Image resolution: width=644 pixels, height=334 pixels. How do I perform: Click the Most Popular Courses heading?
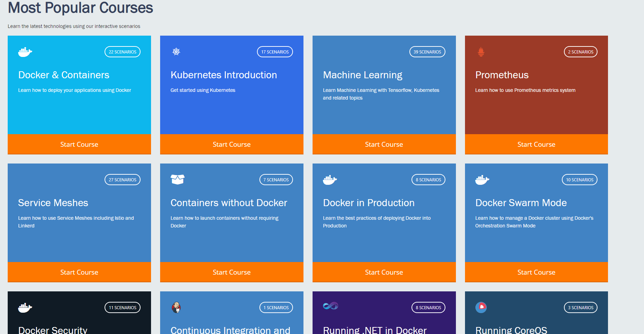[80, 8]
